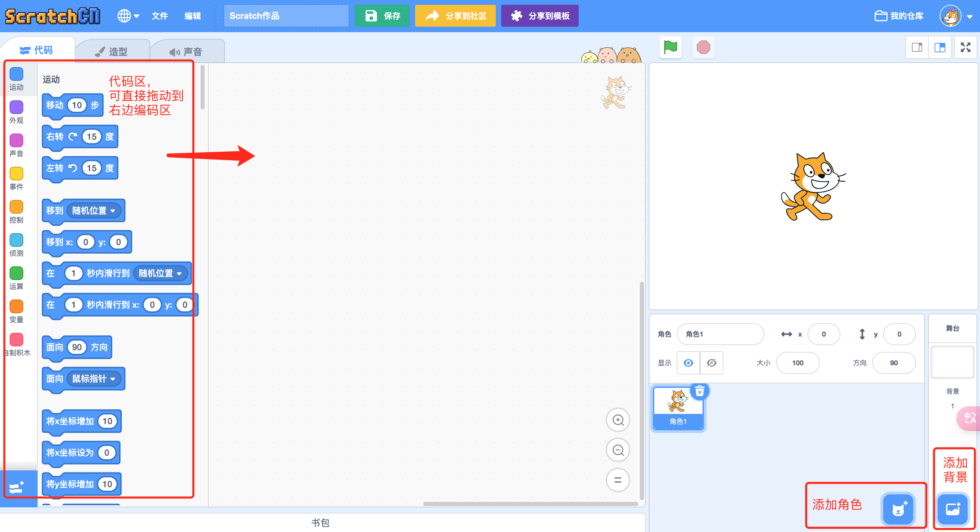Open the 编辑 menu
This screenshot has height=532, width=980.
(x=193, y=16)
